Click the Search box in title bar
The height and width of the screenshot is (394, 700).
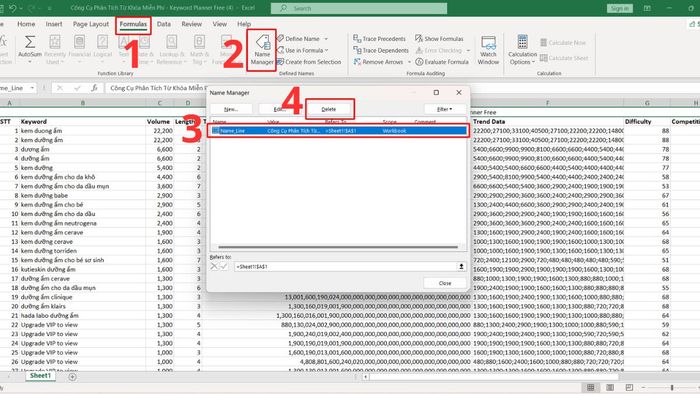[x=359, y=8]
